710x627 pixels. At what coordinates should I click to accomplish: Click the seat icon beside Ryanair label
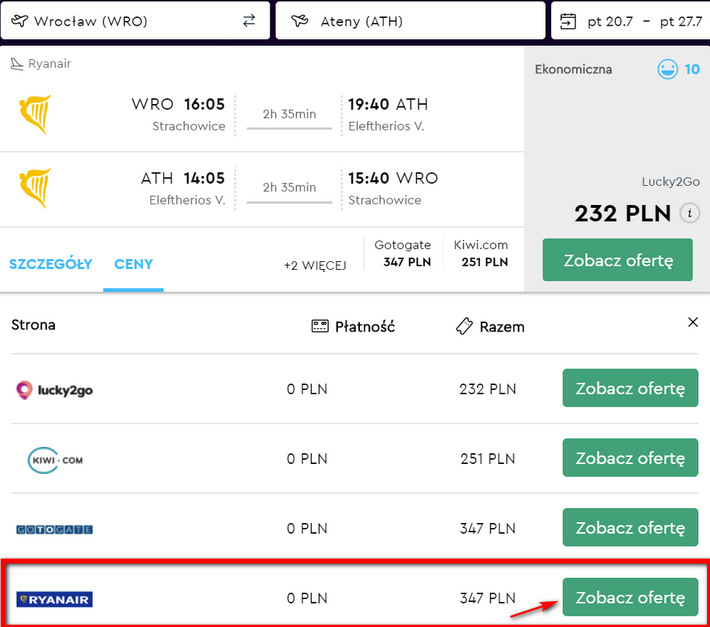click(x=16, y=64)
